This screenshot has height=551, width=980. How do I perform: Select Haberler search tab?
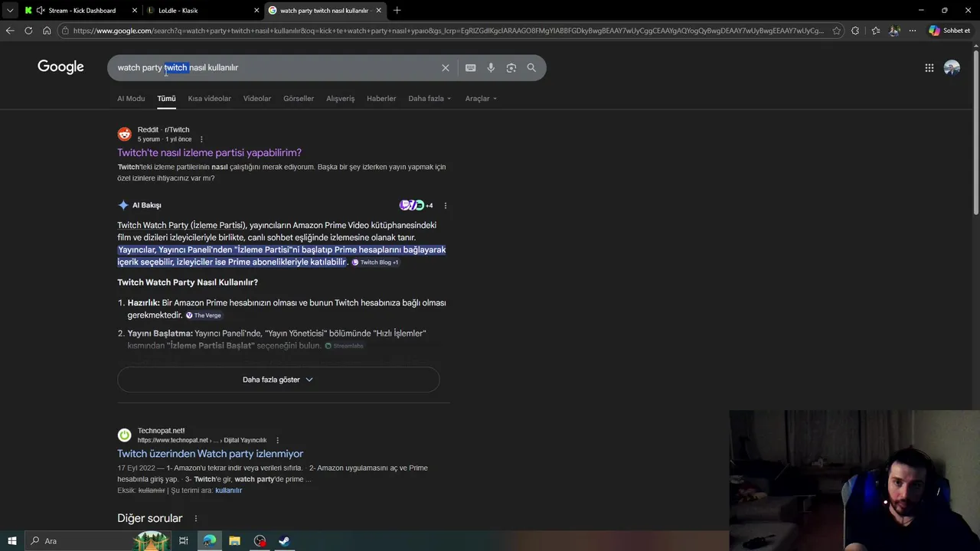point(381,99)
